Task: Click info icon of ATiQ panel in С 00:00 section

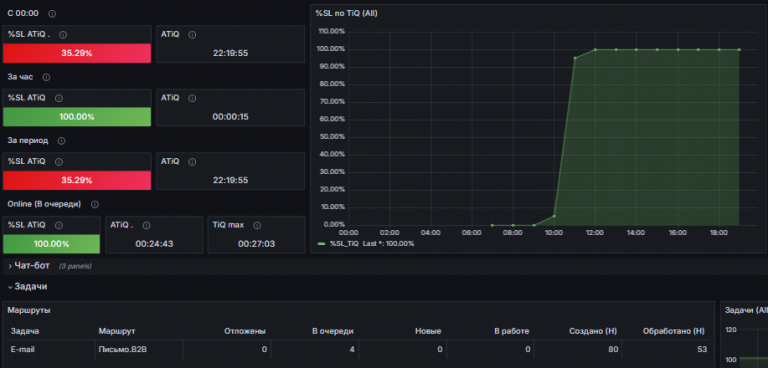Action: [x=192, y=35]
